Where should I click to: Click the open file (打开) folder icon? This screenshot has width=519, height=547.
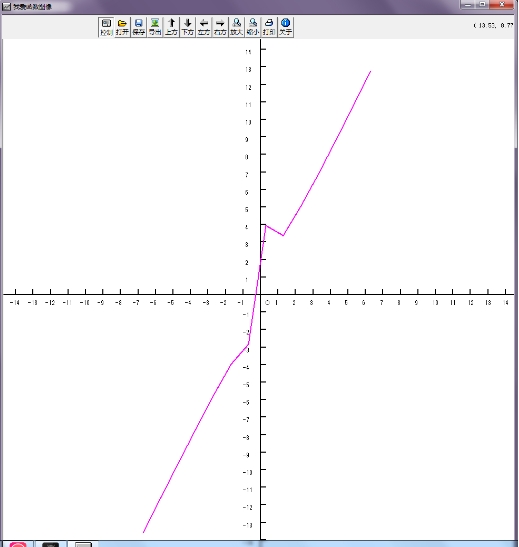122,27
